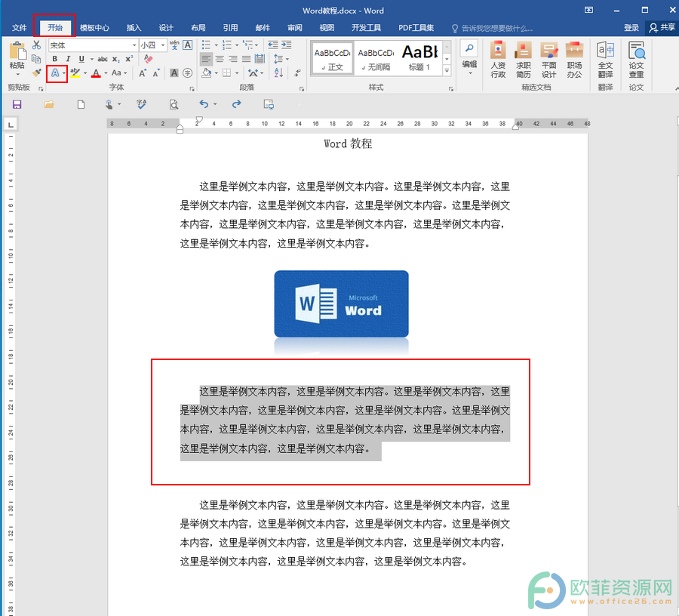Copy the selection with the copy icon
The image size is (679, 616).
coord(36,59)
